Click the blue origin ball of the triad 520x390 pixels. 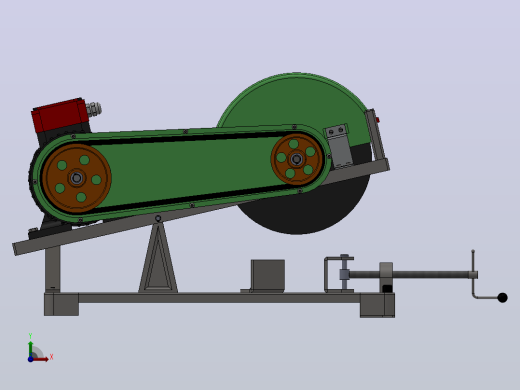31,359
